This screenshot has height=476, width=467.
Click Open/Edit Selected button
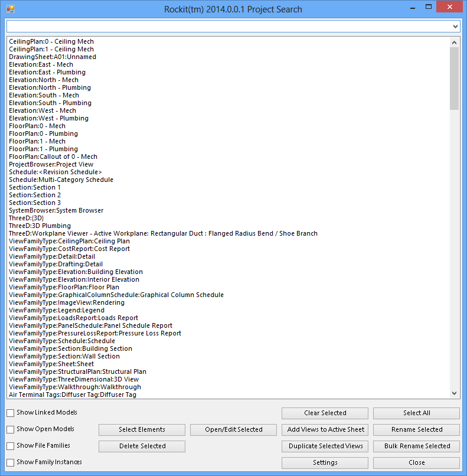point(233,429)
